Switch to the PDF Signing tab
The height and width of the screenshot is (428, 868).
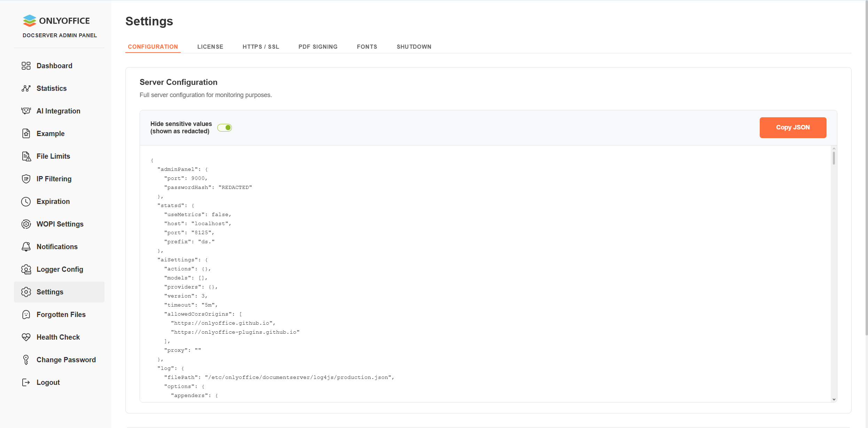318,47
